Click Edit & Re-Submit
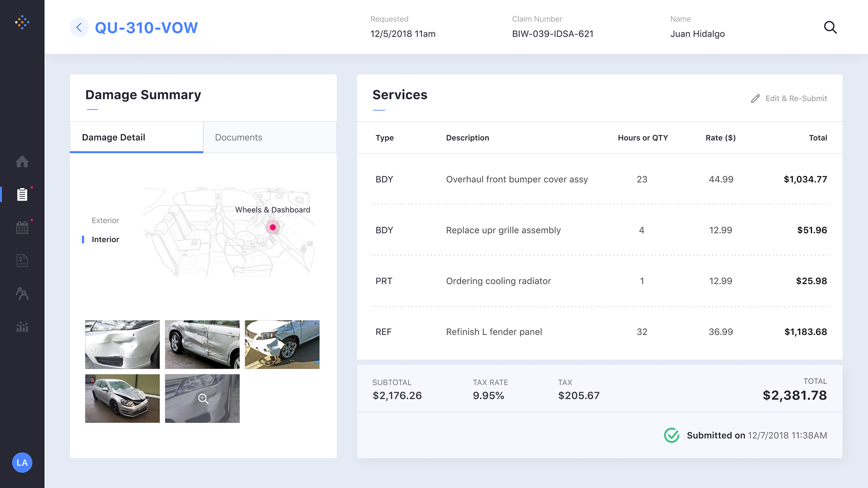Image resolution: width=868 pixels, height=488 pixels. 789,99
